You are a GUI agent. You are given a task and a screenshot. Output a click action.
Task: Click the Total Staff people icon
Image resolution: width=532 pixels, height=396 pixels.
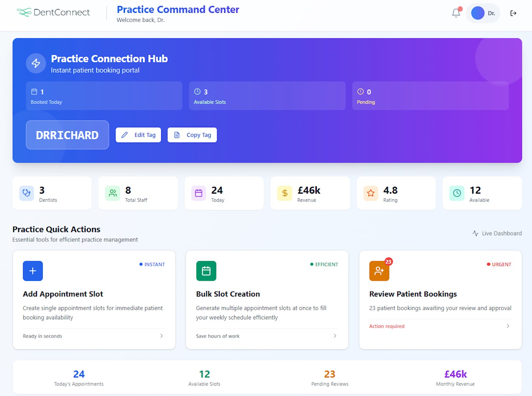(x=112, y=193)
